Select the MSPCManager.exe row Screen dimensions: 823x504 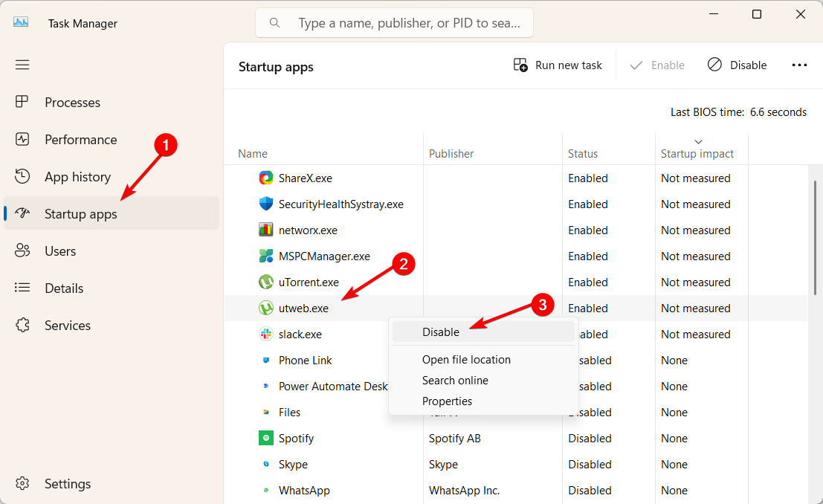point(516,256)
